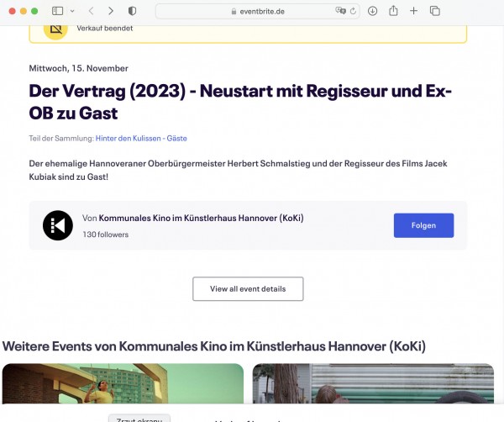Viewport: 504px width, 422px height.
Task: Go forward to the next page
Action: [111, 11]
